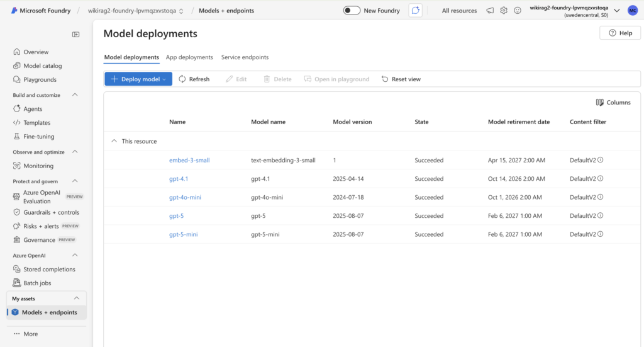Click the Reset view button
The width and height of the screenshot is (644, 347).
click(401, 79)
